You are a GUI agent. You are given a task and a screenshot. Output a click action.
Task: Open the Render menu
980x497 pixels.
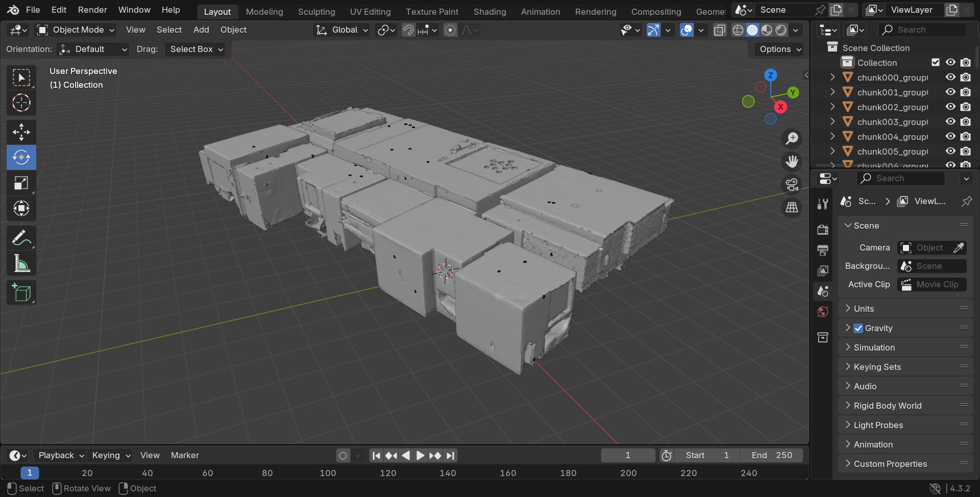coord(92,10)
